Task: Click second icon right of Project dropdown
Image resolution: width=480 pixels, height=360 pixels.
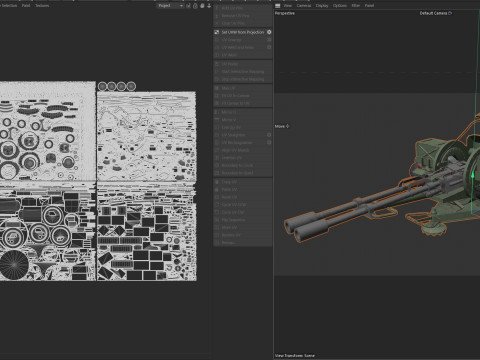Action: (195, 6)
